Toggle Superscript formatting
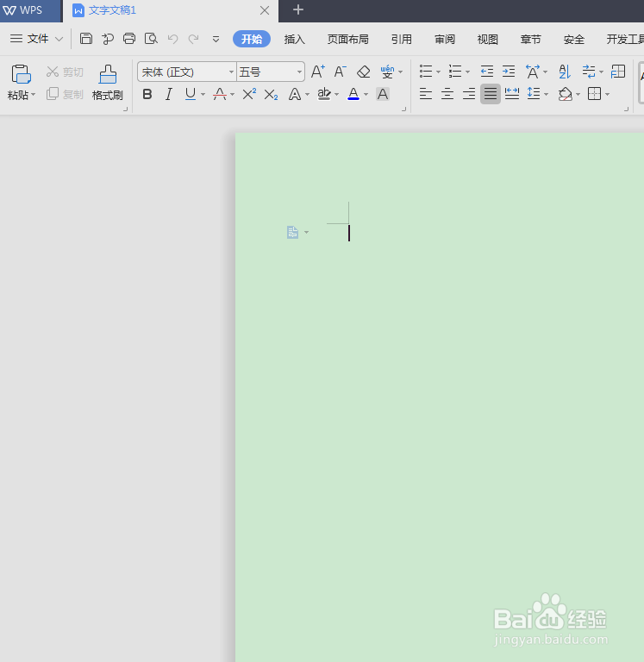Viewport: 644px width, 662px height. point(249,94)
